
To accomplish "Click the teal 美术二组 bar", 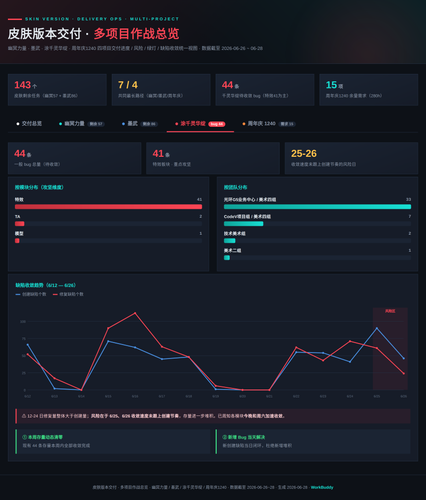I will coord(227,258).
